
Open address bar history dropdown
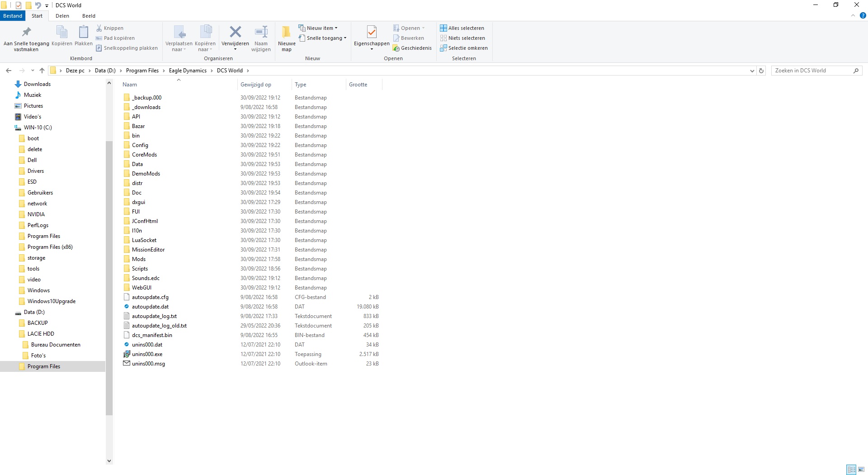[x=752, y=71]
